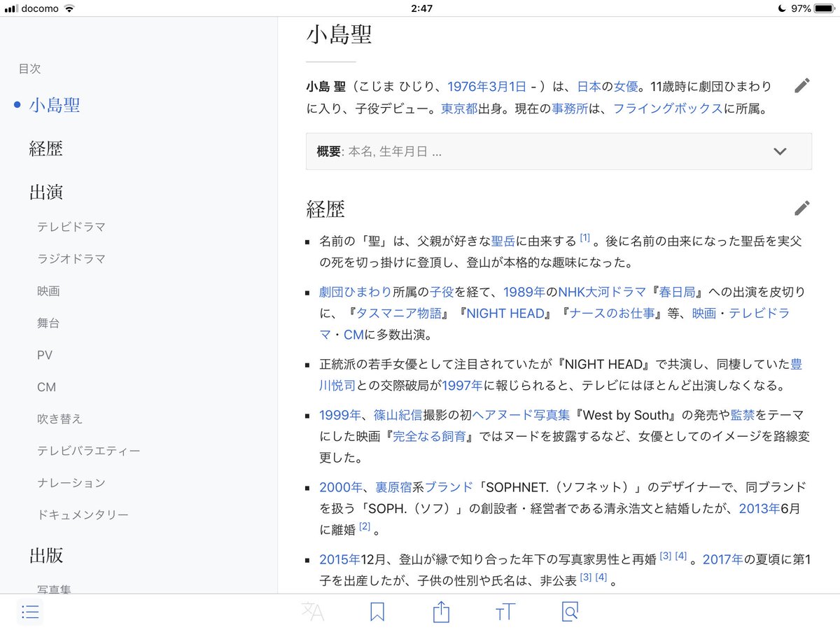
Task: Open footnote [2] reference
Action: [365, 528]
